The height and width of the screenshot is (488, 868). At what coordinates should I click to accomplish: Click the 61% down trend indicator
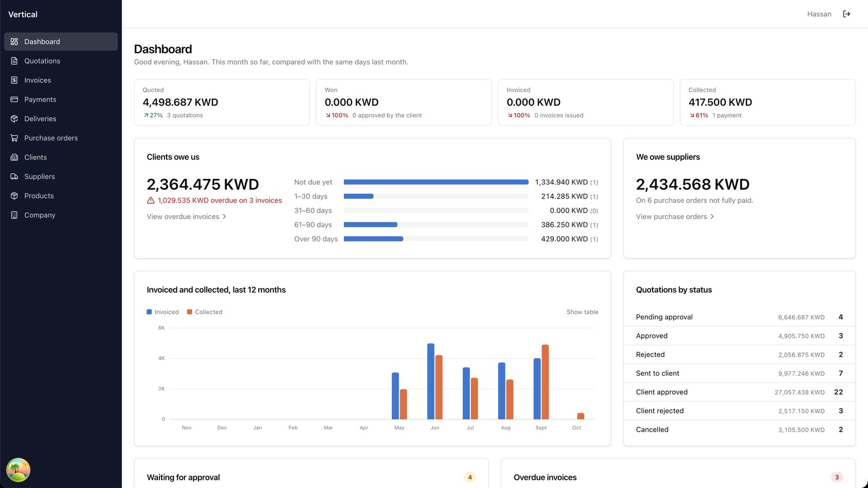click(699, 115)
